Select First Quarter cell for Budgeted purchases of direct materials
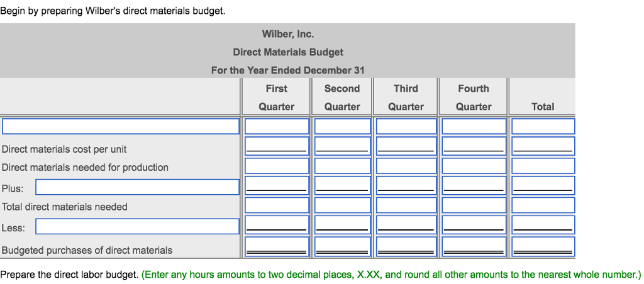This screenshot has width=644, height=284. click(x=277, y=247)
